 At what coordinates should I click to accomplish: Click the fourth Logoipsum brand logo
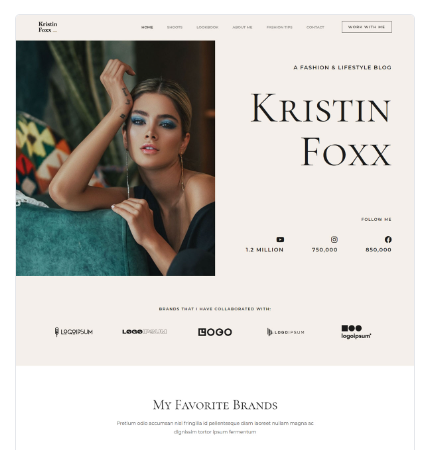[x=285, y=332]
